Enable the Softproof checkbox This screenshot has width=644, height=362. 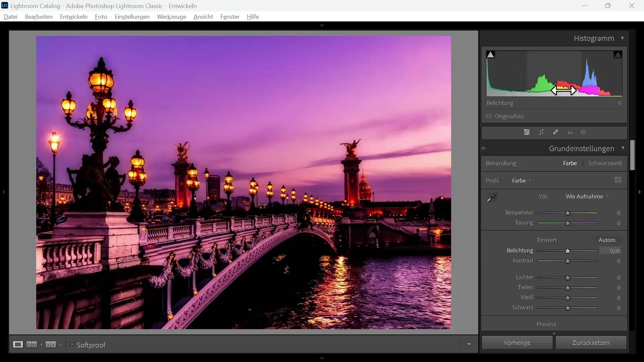pyautogui.click(x=71, y=344)
